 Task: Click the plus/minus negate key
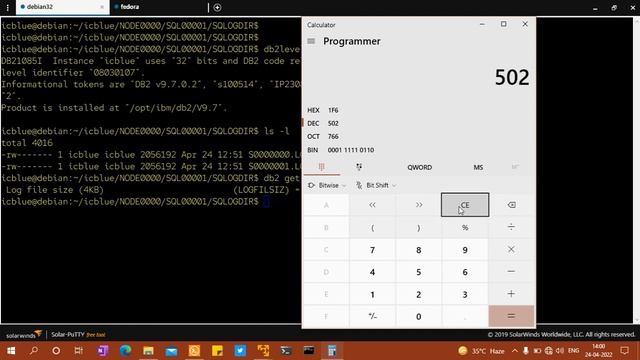point(372,316)
